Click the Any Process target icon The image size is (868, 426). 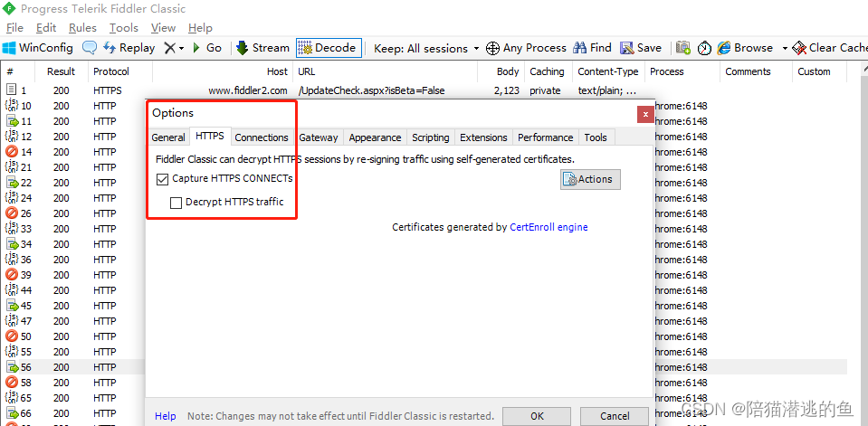(x=492, y=48)
